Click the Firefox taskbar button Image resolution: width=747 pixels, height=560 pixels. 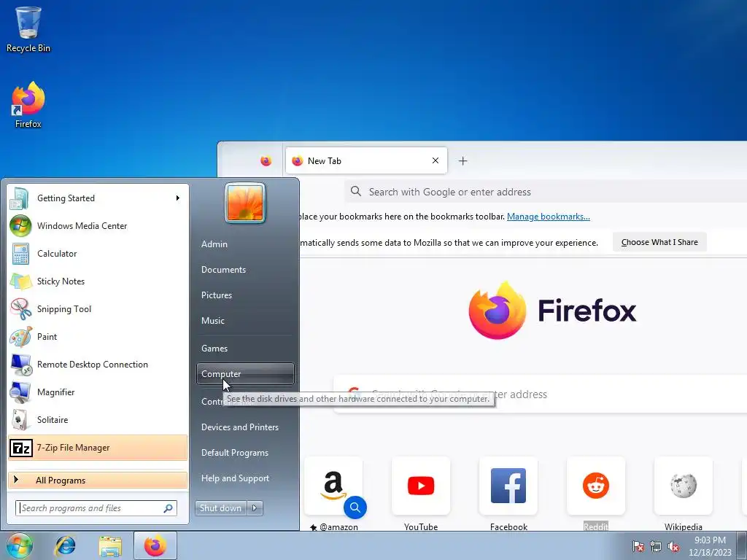point(155,545)
